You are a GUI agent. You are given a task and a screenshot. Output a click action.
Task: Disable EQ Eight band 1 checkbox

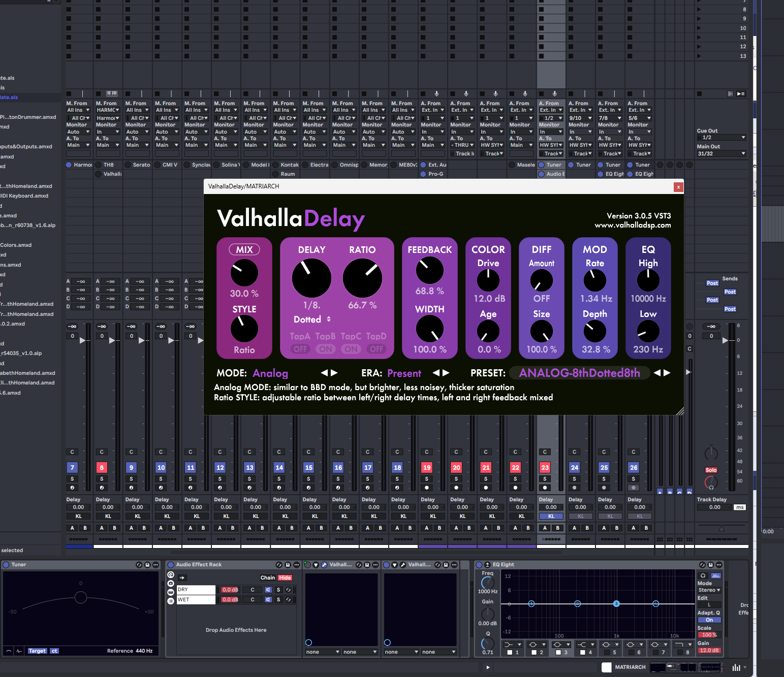[x=510, y=653]
